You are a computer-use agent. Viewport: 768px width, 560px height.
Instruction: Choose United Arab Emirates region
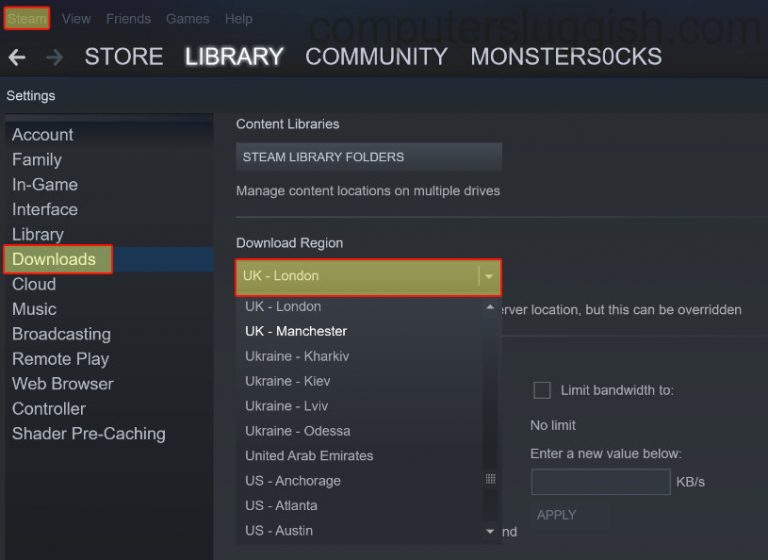pos(360,456)
